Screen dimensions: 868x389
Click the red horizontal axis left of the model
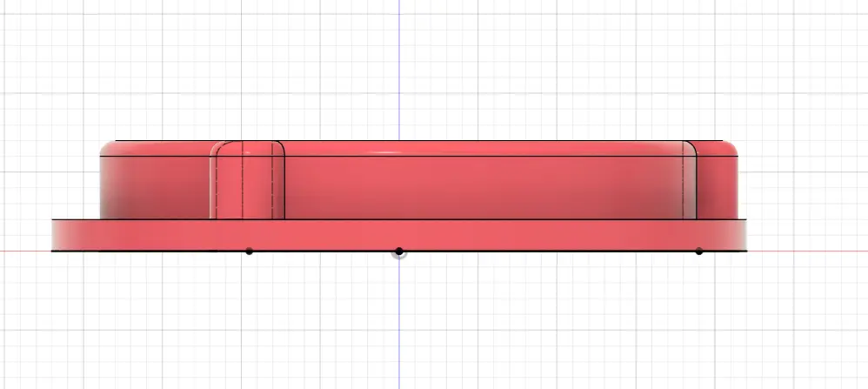(24, 252)
